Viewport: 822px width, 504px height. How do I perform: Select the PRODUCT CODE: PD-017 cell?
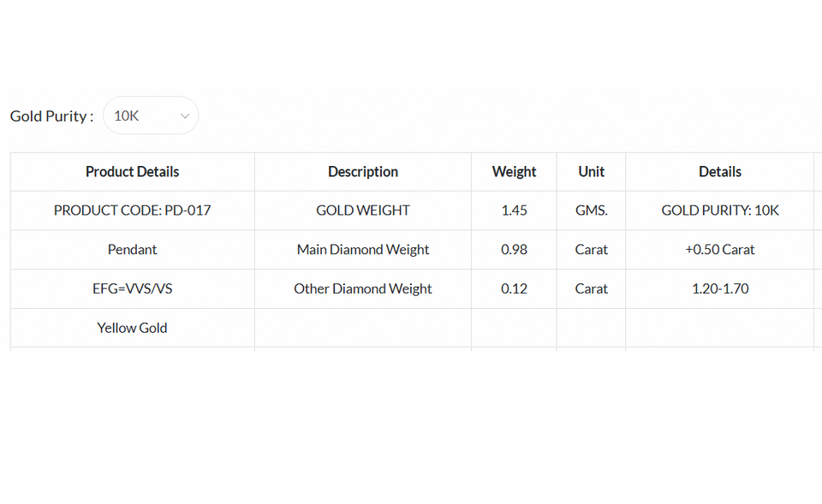(x=133, y=210)
